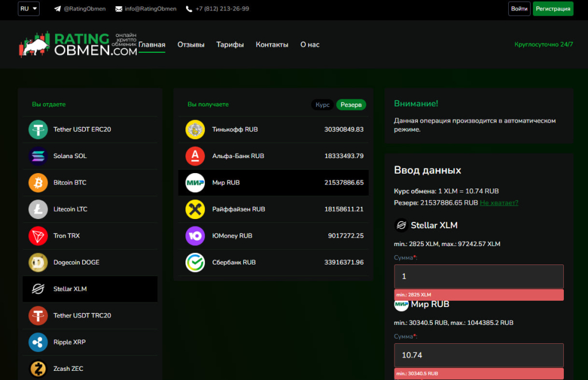Click the reserve value 9017272.25
This screenshot has height=380, width=588.
pyautogui.click(x=346, y=236)
